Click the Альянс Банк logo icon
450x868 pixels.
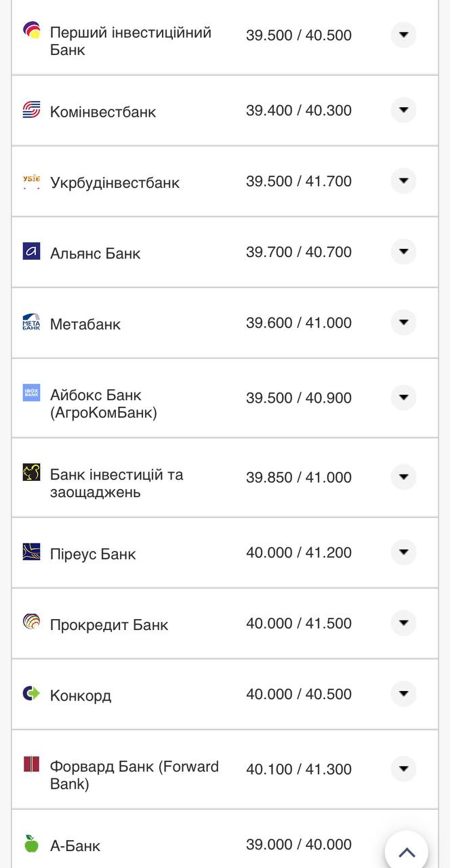tap(31, 252)
